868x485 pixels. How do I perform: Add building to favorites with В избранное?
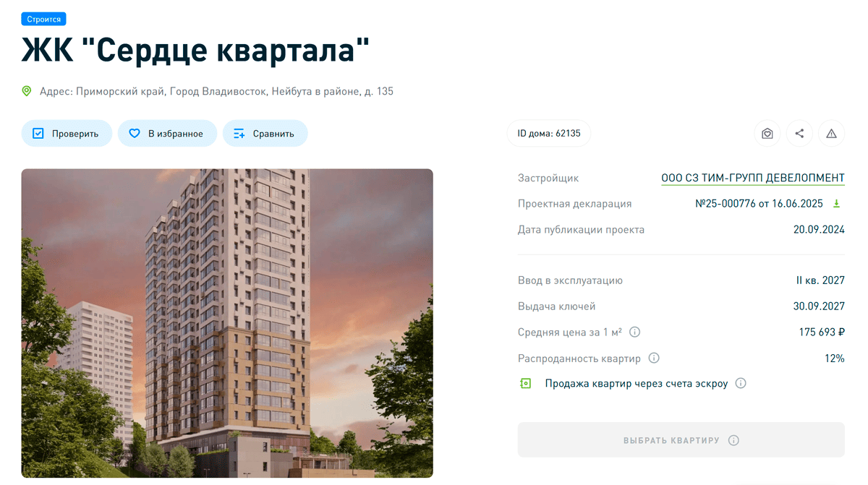click(x=167, y=134)
